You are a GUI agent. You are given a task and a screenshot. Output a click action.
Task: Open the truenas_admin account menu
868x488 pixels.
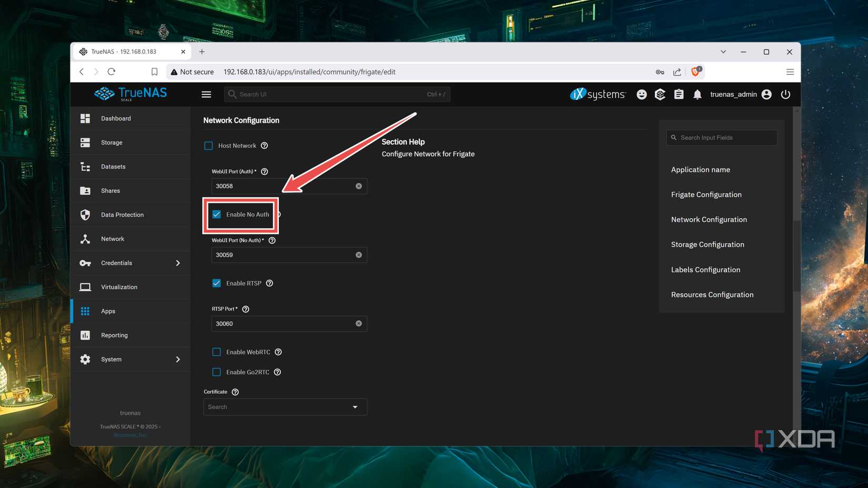click(741, 94)
